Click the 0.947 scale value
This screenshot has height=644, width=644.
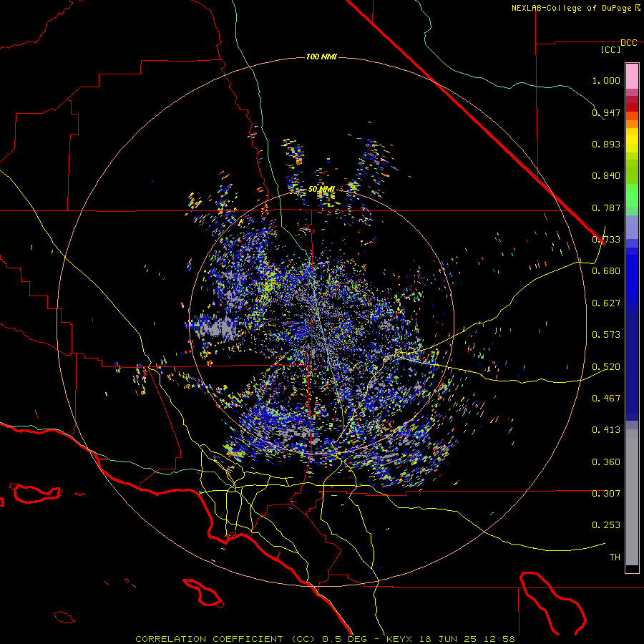pyautogui.click(x=606, y=112)
